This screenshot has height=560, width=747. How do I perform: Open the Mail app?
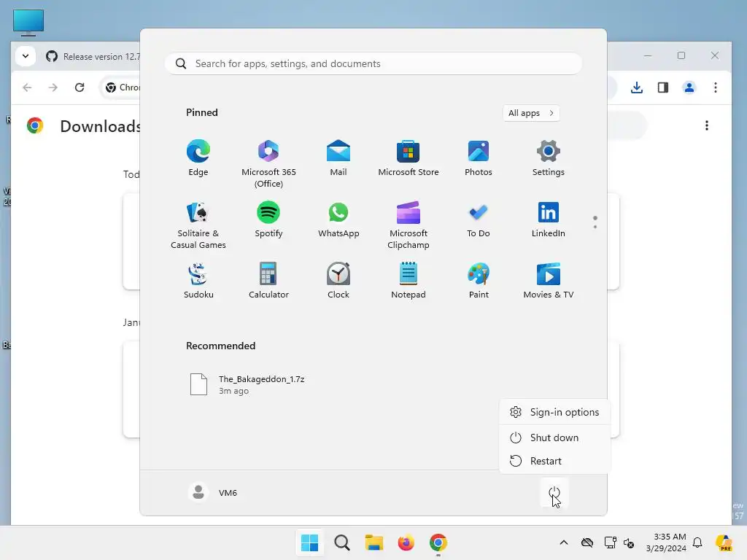click(x=338, y=158)
